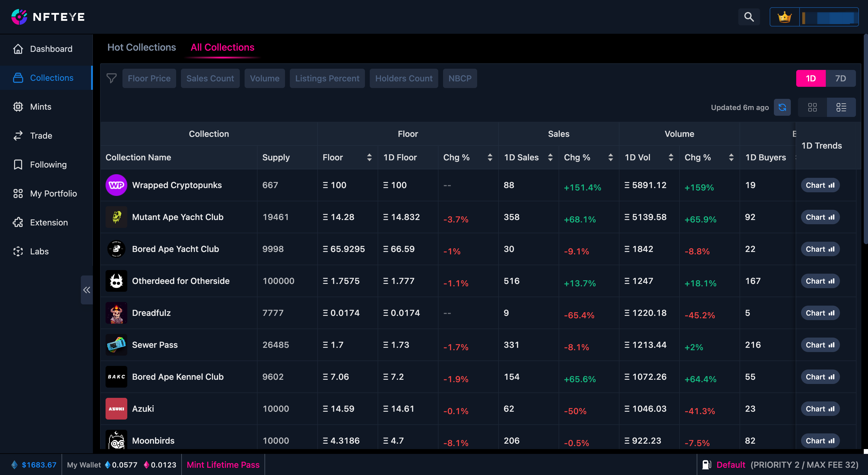Click the search magnifier icon
This screenshot has height=475, width=868.
point(749,17)
